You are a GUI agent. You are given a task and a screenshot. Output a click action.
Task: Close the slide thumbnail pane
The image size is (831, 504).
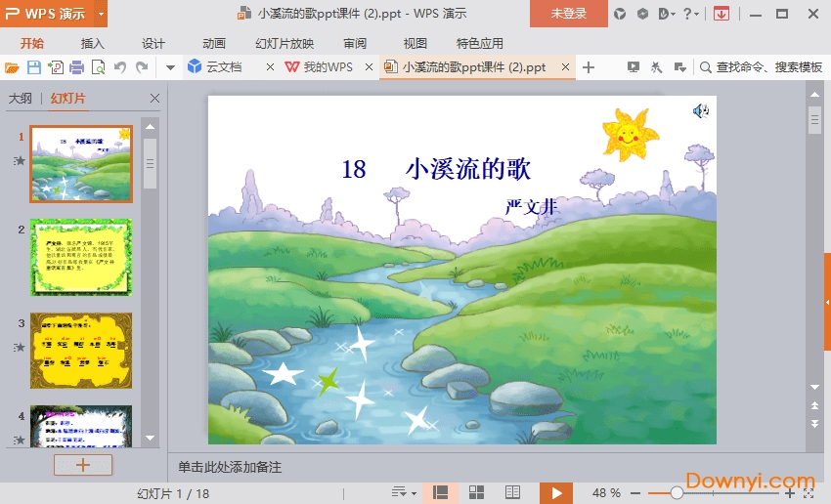tap(154, 99)
